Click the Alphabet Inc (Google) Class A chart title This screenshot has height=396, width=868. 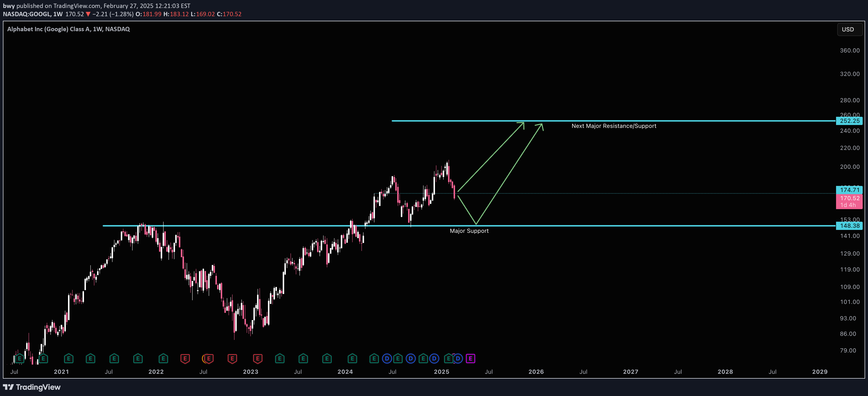[69, 29]
